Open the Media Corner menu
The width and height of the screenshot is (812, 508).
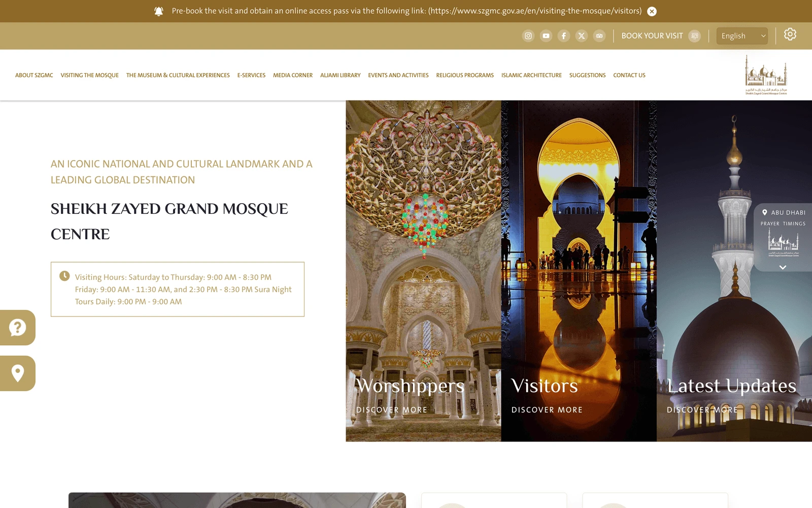[x=293, y=75]
